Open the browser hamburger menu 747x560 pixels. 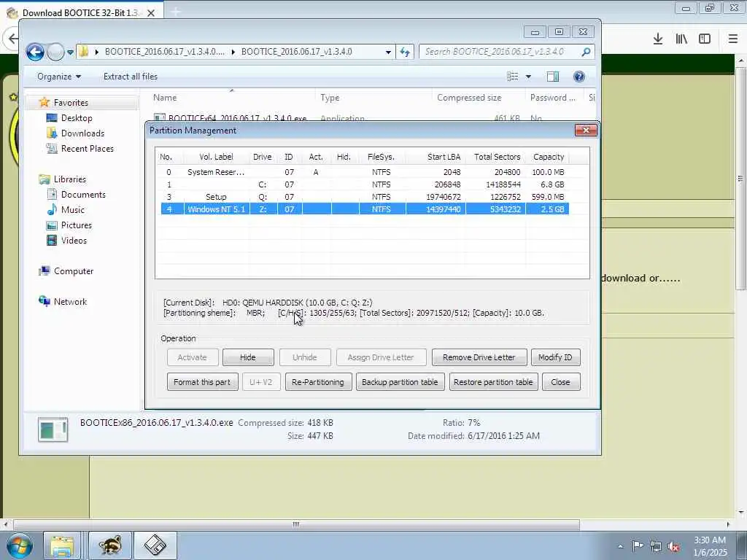point(732,39)
